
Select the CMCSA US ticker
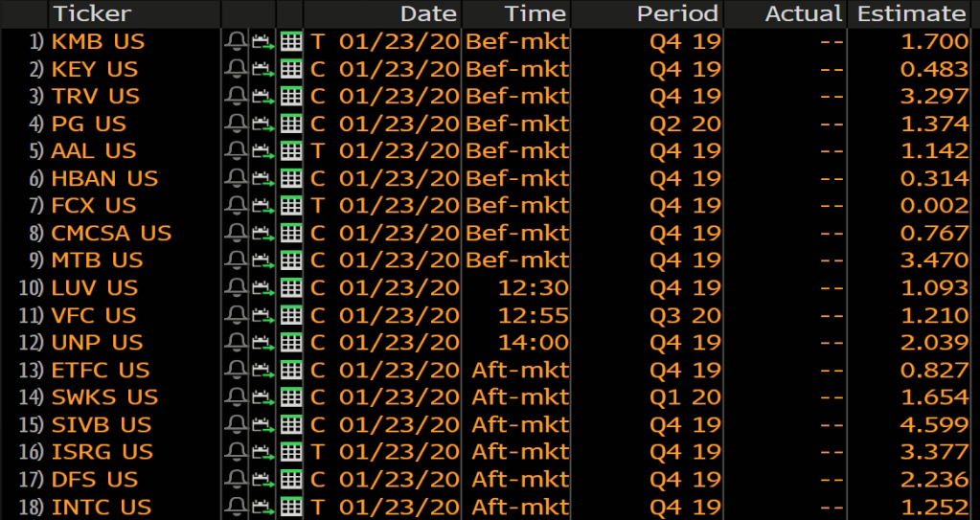(111, 233)
